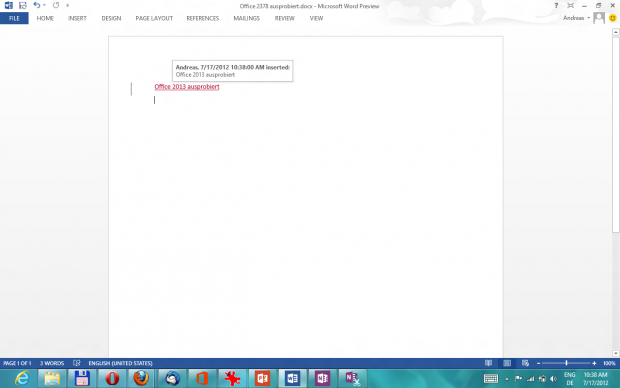The image size is (620, 388).
Task: Click the zoom out minus button
Action: [x=538, y=363]
